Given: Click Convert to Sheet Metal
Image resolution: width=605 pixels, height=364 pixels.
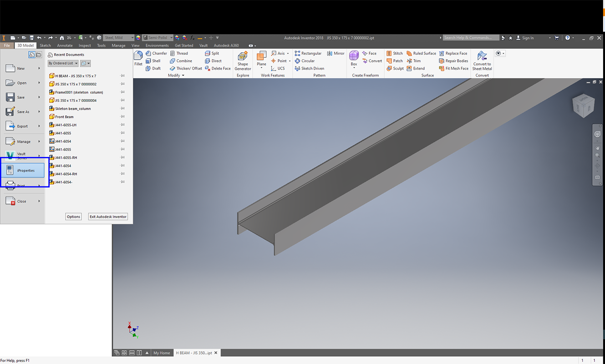Looking at the screenshot, I should (x=482, y=61).
